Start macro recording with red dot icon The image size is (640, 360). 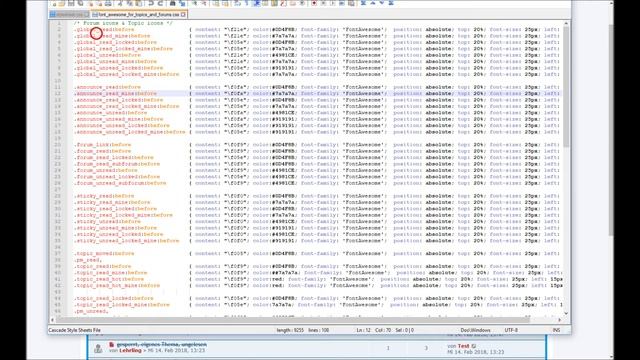[314, 3]
